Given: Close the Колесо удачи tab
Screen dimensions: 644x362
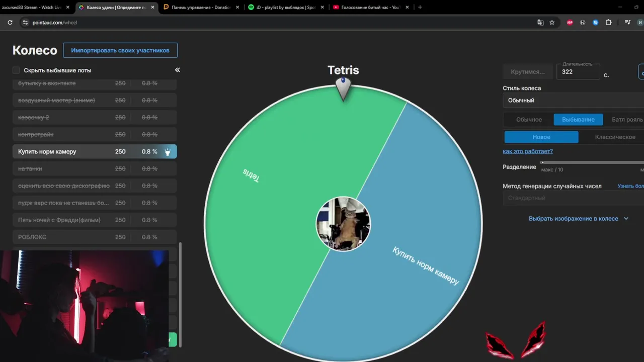Looking at the screenshot, I should point(152,7).
